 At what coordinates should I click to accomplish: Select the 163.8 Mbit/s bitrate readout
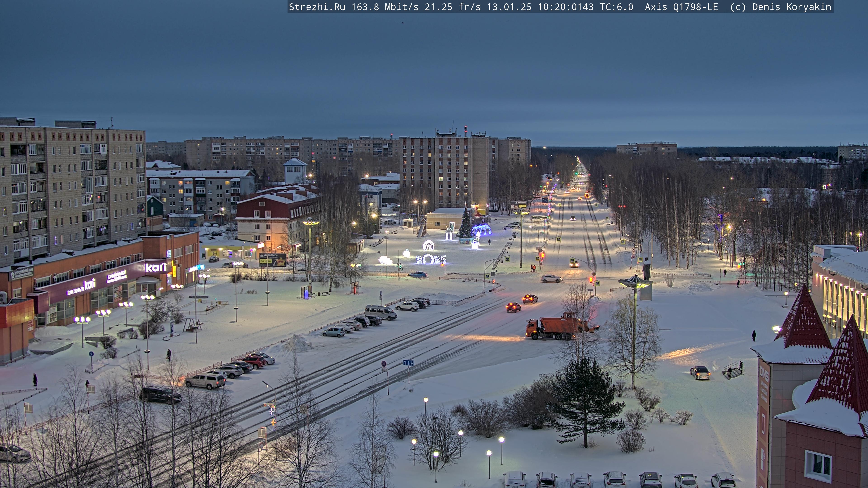[385, 7]
